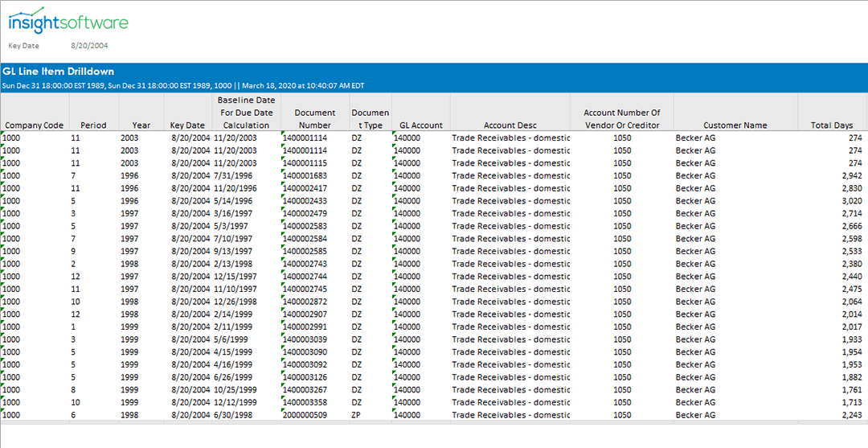Select the Key Date value 8/20/2004 in header

tap(89, 46)
